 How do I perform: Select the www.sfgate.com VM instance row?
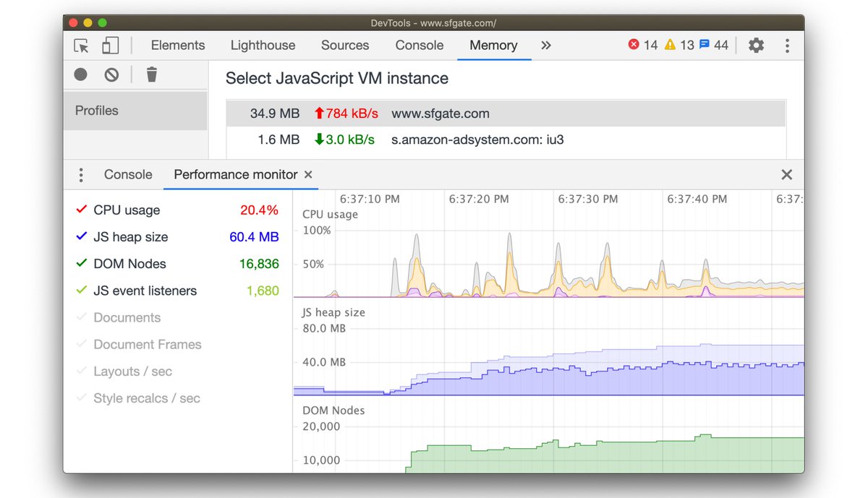(506, 113)
